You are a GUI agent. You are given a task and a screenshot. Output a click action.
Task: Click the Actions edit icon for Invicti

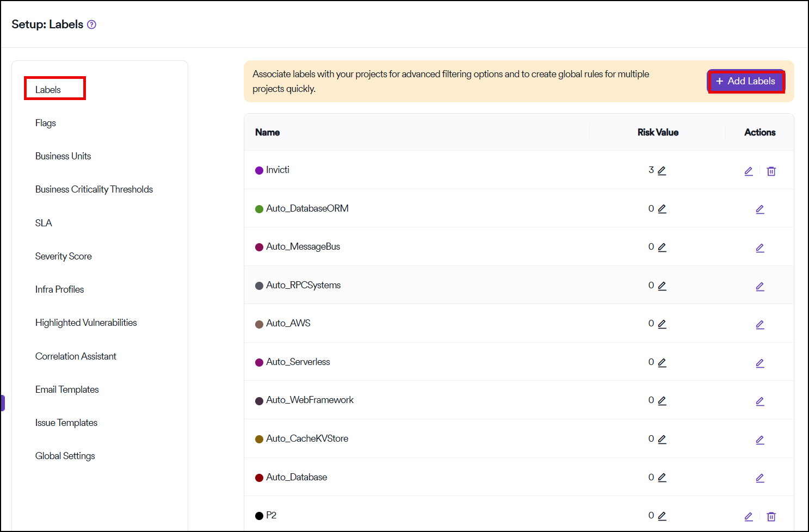749,171
